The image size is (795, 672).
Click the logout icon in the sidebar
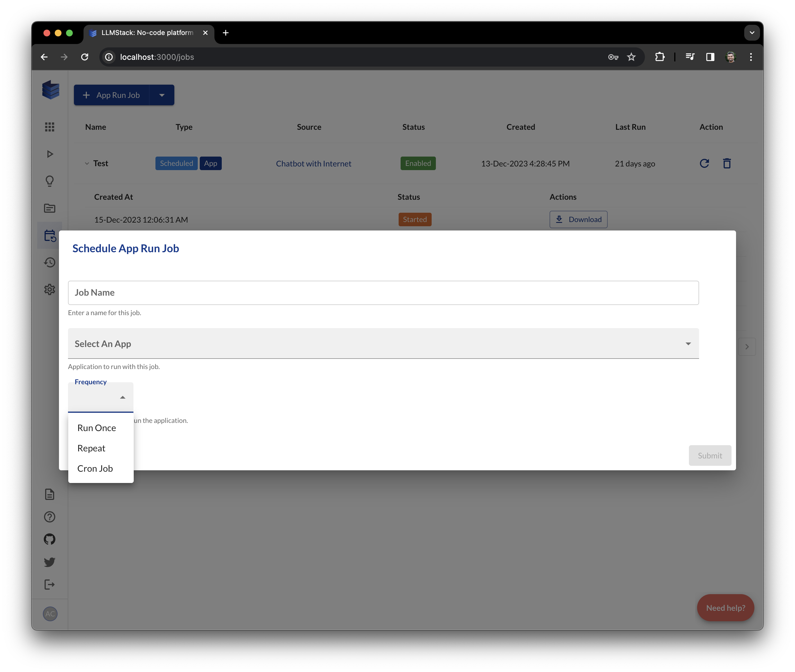(x=50, y=584)
